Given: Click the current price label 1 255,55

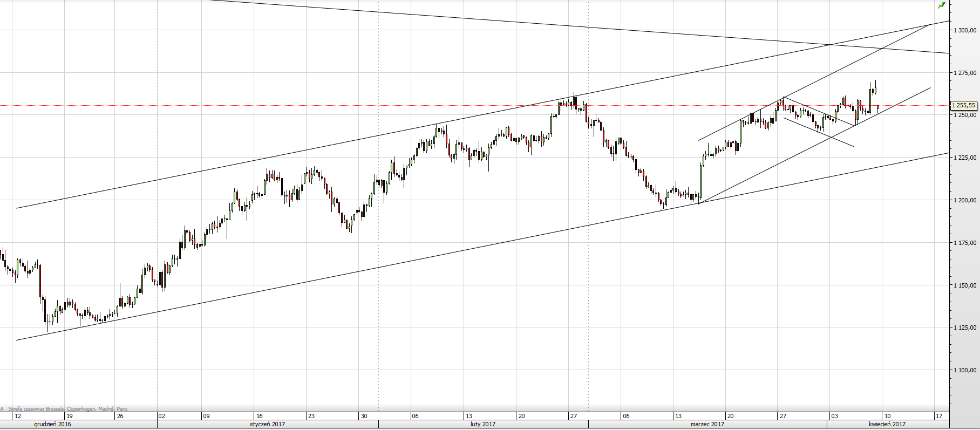Looking at the screenshot, I should click(x=963, y=106).
